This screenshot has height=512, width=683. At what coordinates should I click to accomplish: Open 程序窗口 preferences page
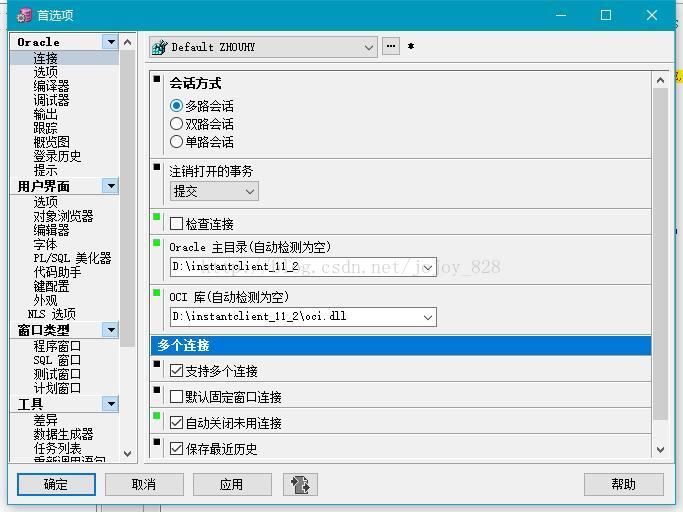pyautogui.click(x=57, y=346)
